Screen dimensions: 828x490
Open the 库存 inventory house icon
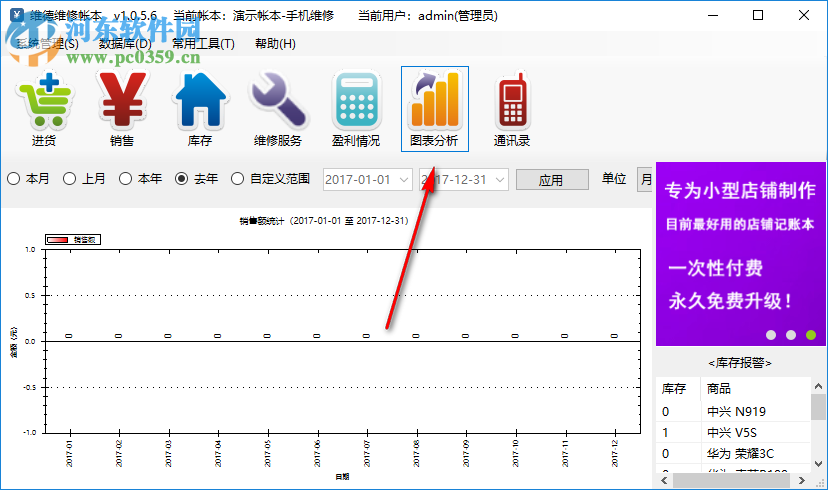pyautogui.click(x=200, y=109)
